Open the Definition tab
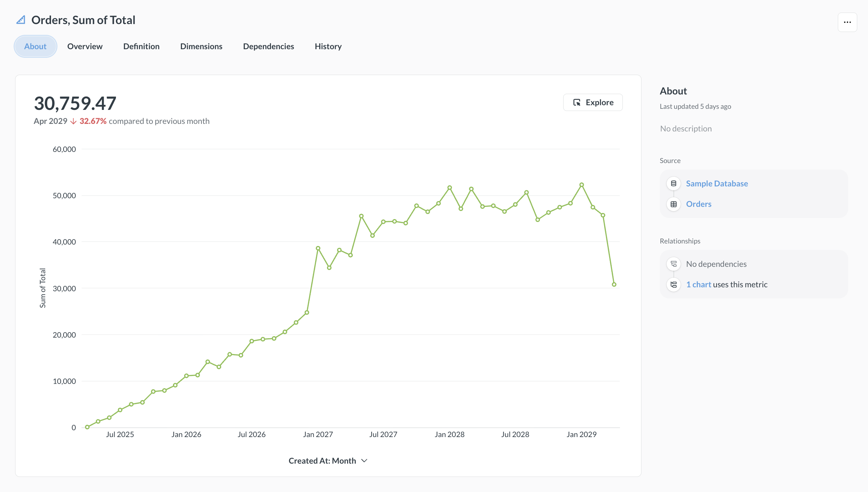 point(141,46)
